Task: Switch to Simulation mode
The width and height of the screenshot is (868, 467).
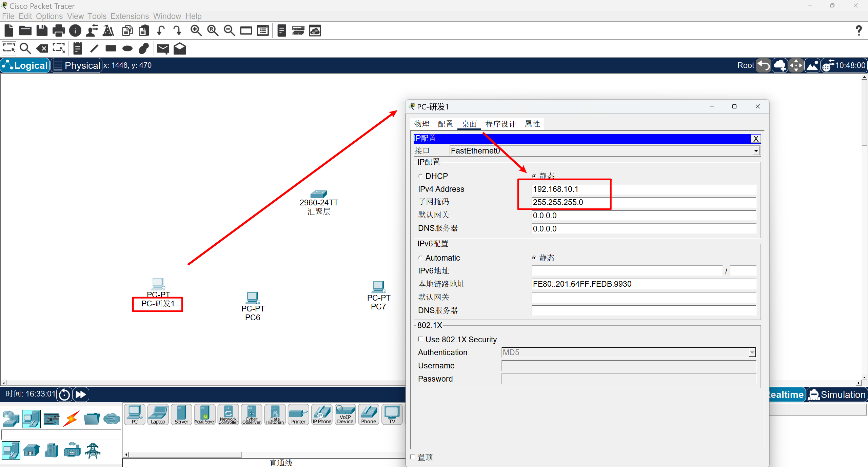Action: coord(837,394)
